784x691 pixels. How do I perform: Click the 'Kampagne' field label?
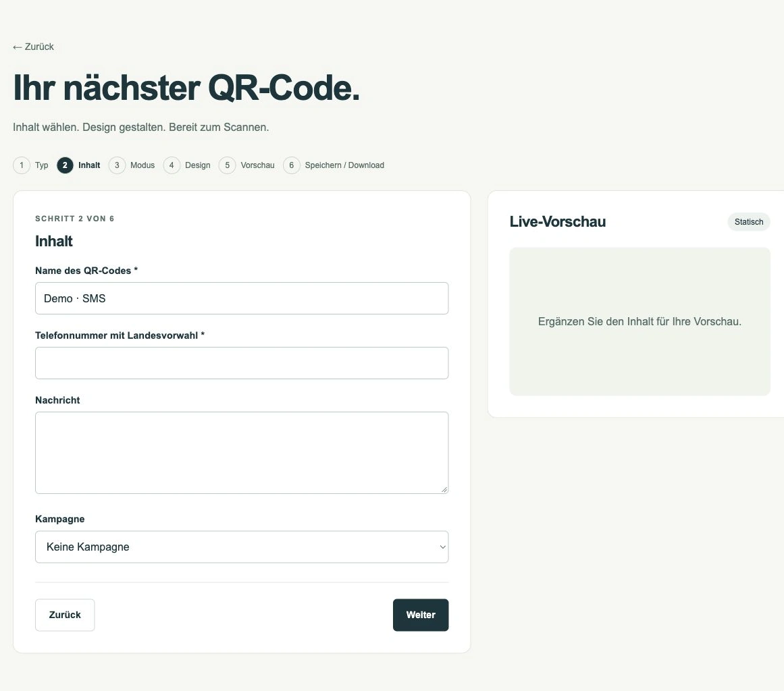60,519
